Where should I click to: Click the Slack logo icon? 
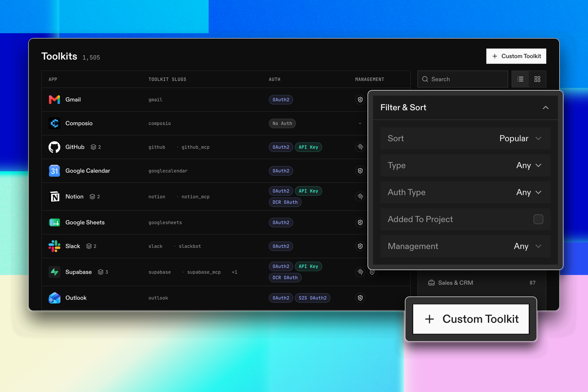point(55,246)
